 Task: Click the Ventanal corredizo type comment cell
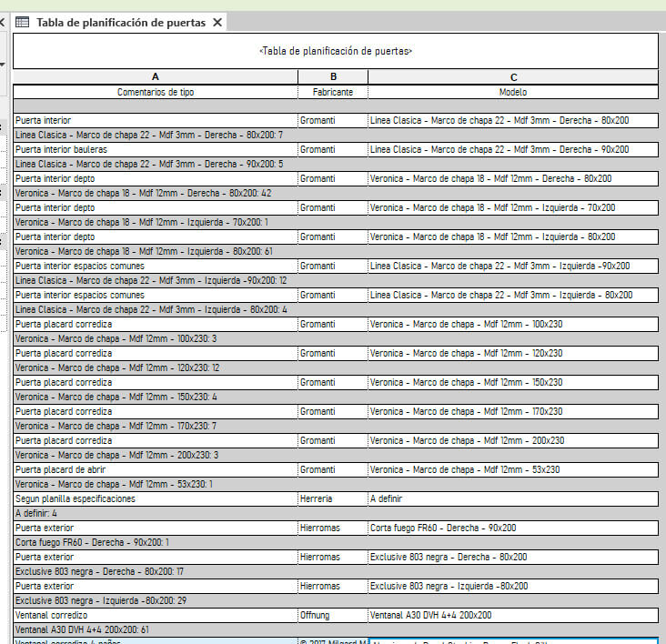156,615
